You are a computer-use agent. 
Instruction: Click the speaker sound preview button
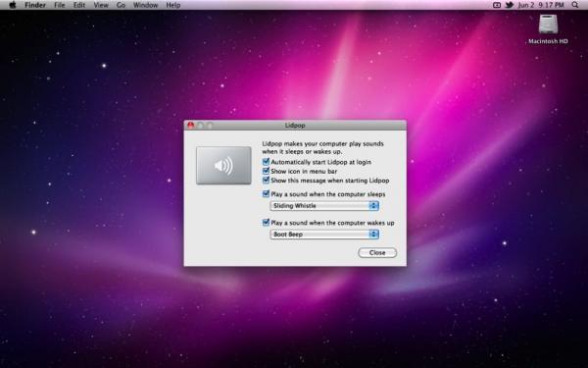[223, 165]
